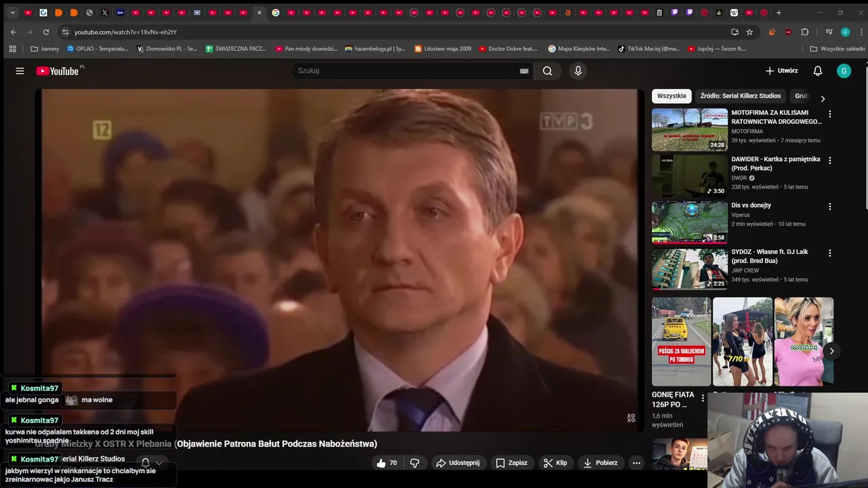Open more actions three-dot menu under video

(x=636, y=463)
